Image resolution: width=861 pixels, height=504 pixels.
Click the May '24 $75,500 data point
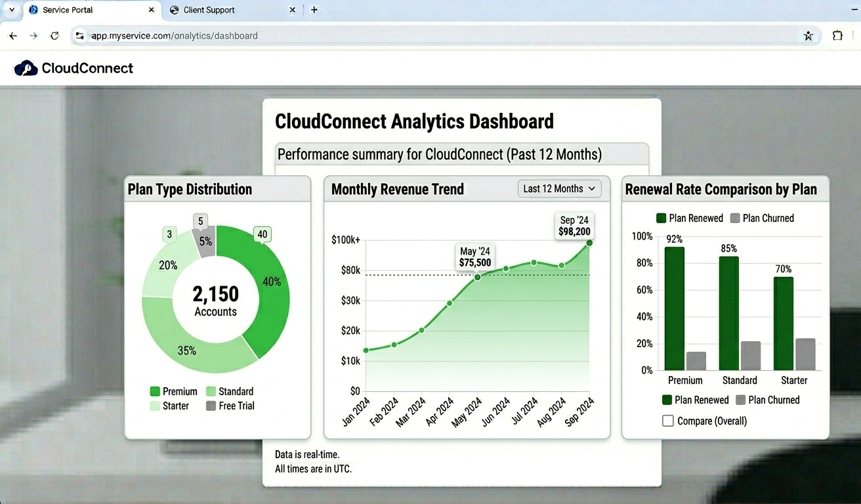point(478,278)
